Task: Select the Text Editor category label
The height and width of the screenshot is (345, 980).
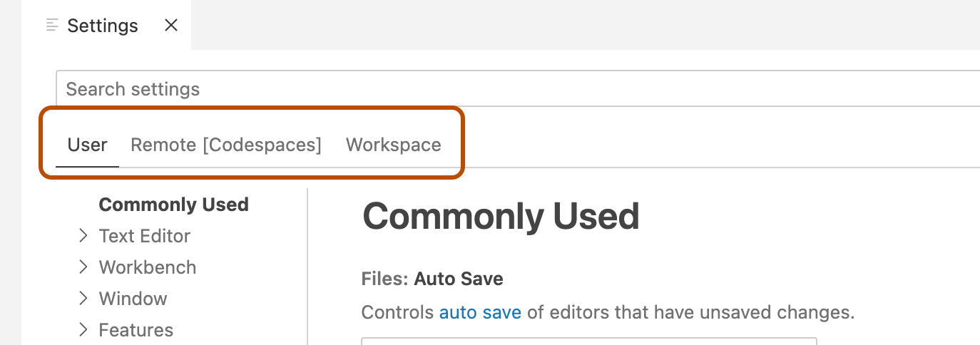Action: (x=145, y=236)
